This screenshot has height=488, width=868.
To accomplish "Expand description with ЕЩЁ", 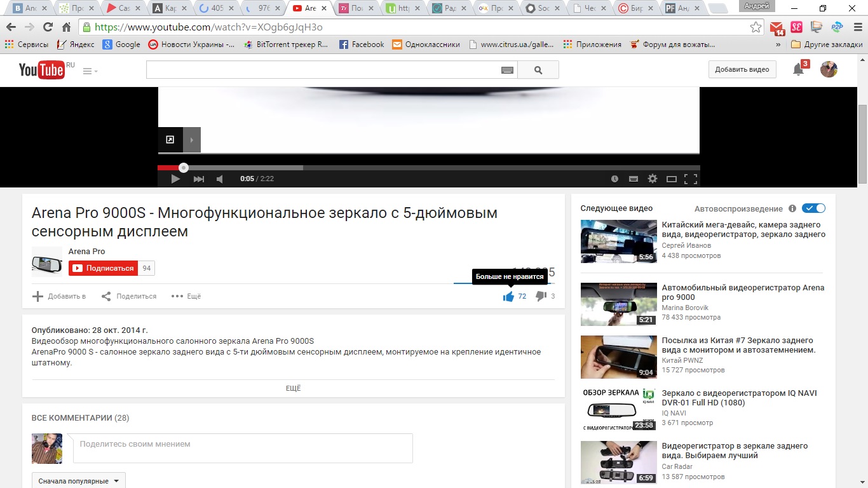I will pyautogui.click(x=293, y=388).
